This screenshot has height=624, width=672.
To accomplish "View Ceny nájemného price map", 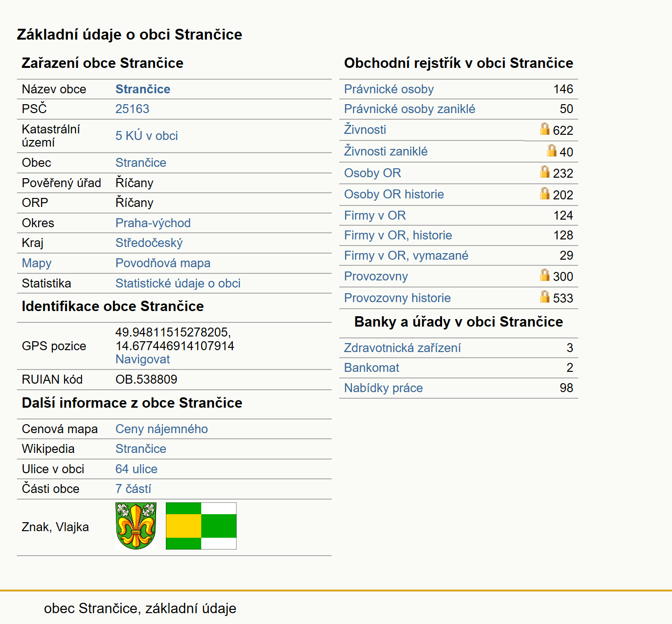I will 162,429.
